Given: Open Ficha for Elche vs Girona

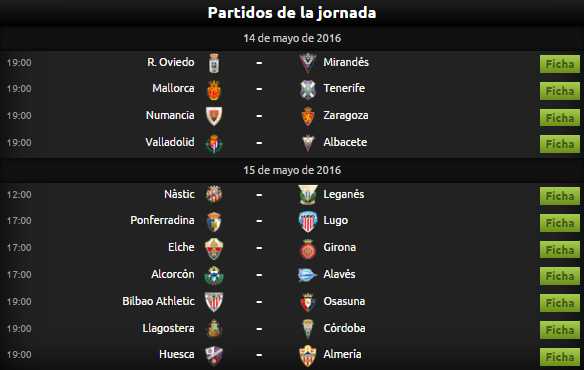Looking at the screenshot, I should pyautogui.click(x=560, y=250).
